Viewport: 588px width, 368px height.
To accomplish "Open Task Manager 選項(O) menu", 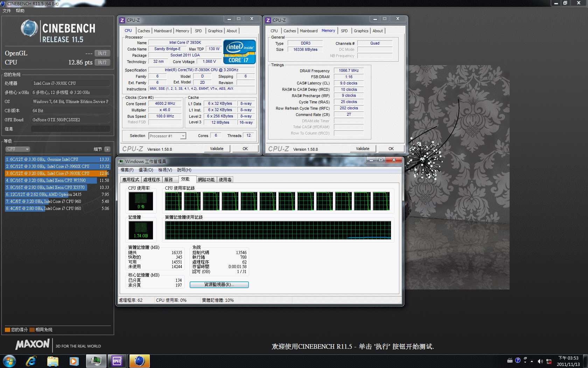I will click(146, 170).
